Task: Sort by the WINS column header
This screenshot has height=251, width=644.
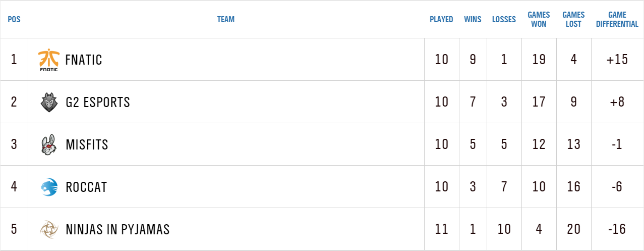Action: coord(473,20)
